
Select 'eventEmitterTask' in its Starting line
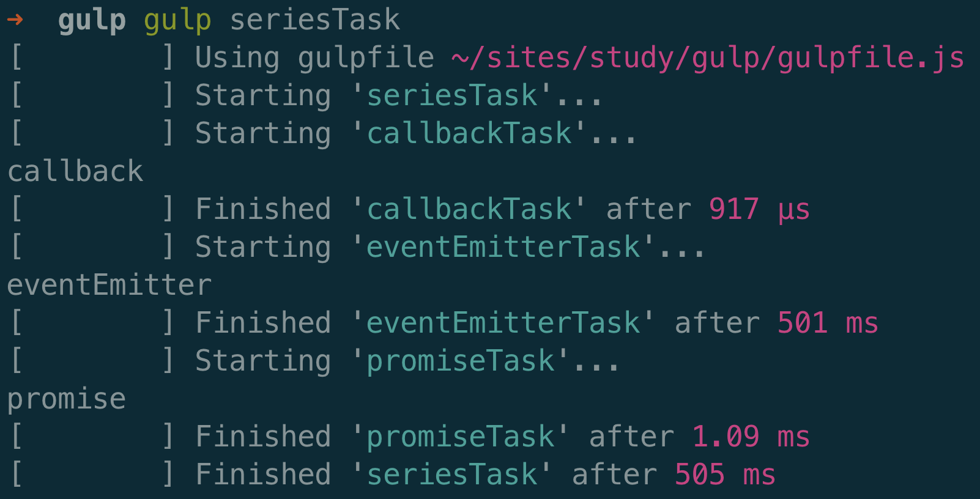(503, 248)
